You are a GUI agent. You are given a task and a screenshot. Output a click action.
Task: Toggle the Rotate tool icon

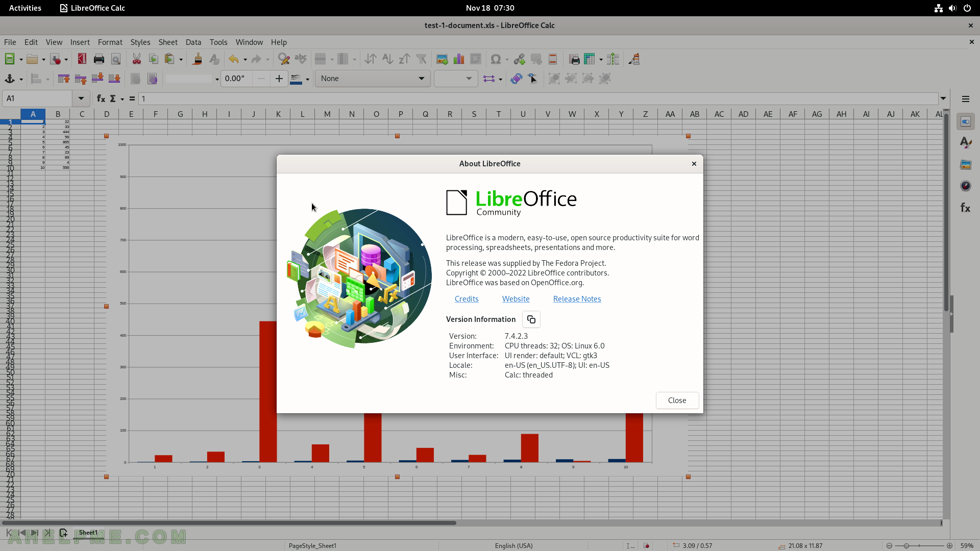tap(516, 79)
